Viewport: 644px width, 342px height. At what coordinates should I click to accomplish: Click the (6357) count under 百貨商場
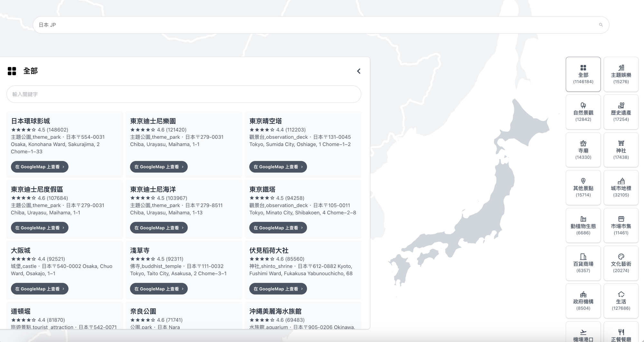coord(583,271)
